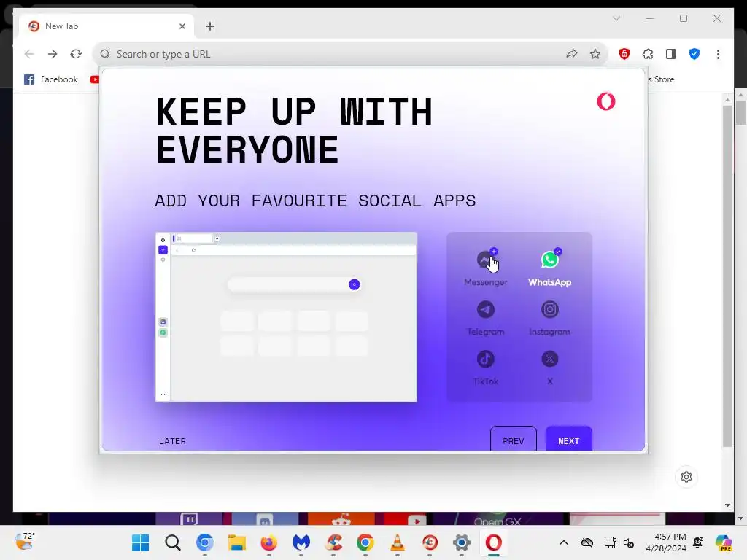Close the New Tab tab
Image resolution: width=747 pixels, height=560 pixels.
182,26
